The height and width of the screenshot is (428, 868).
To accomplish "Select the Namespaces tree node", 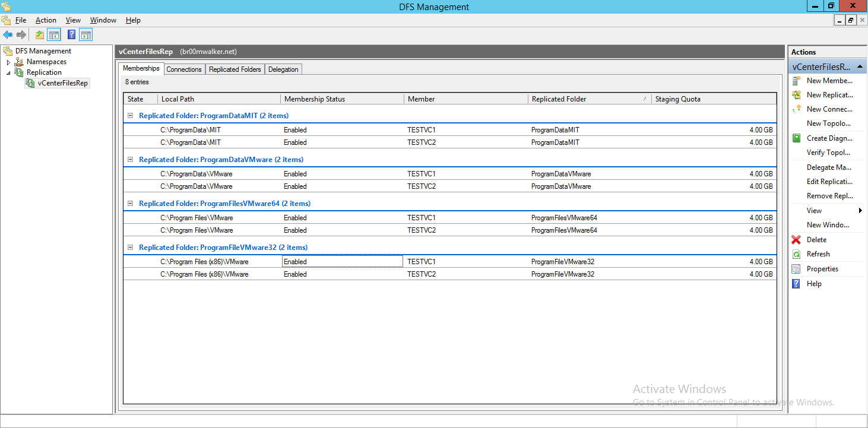I will 46,62.
